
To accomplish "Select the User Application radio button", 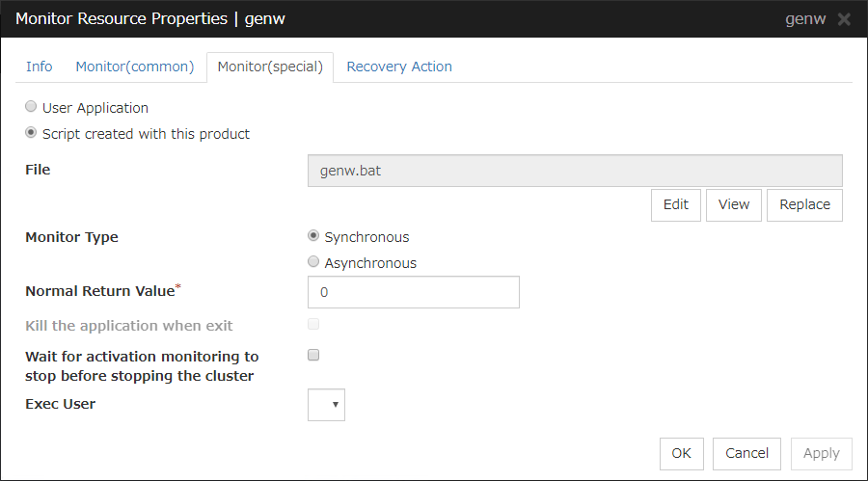I will click(x=32, y=108).
